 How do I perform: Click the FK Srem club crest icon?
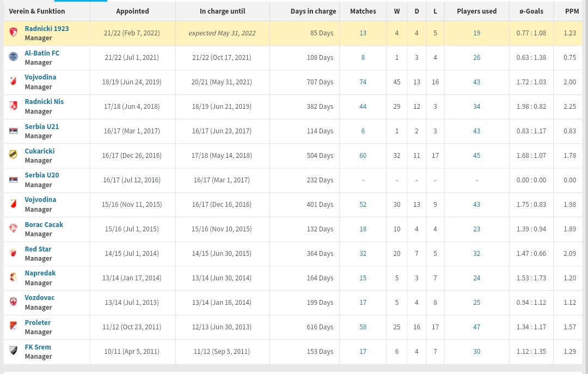(x=13, y=351)
